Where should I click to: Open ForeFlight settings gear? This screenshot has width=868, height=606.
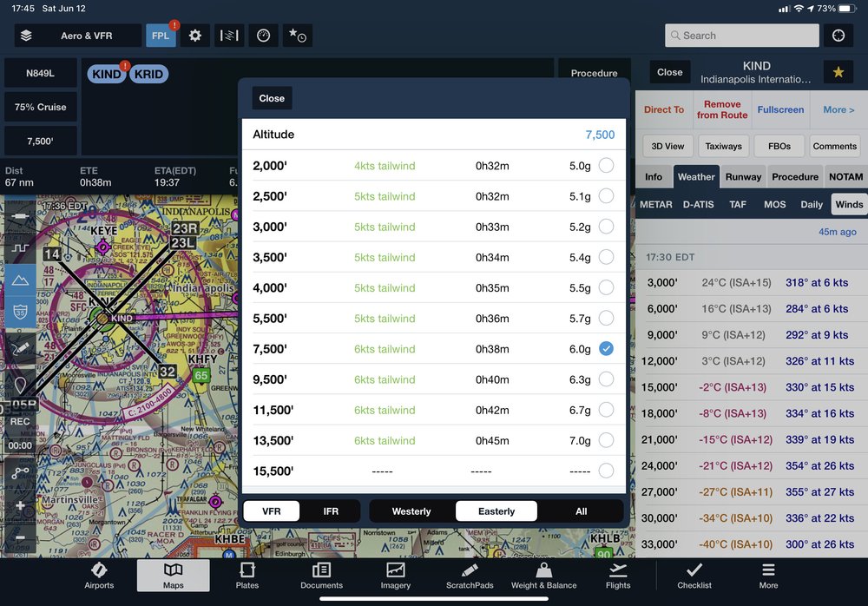point(195,36)
